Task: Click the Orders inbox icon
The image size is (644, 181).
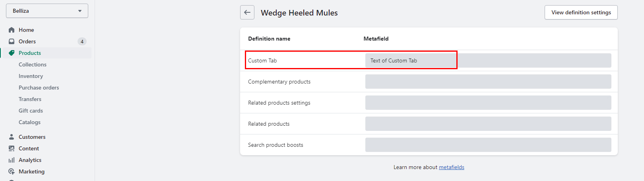Action: coord(12,41)
